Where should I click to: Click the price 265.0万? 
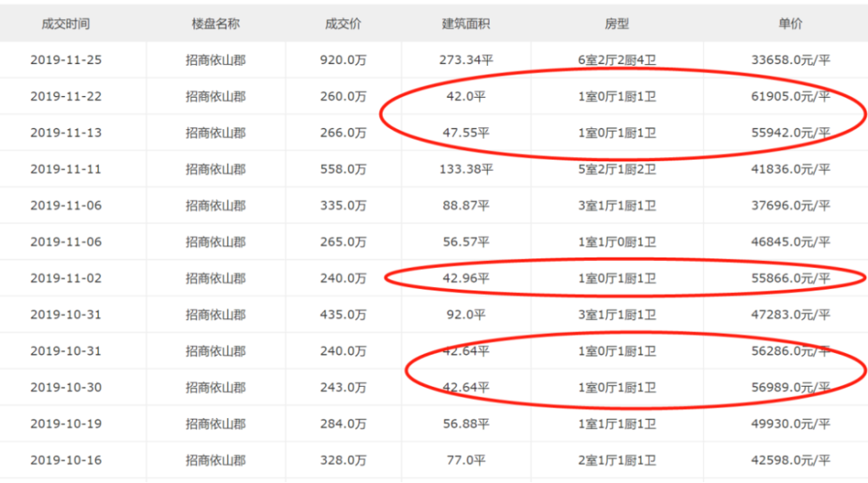[343, 242]
